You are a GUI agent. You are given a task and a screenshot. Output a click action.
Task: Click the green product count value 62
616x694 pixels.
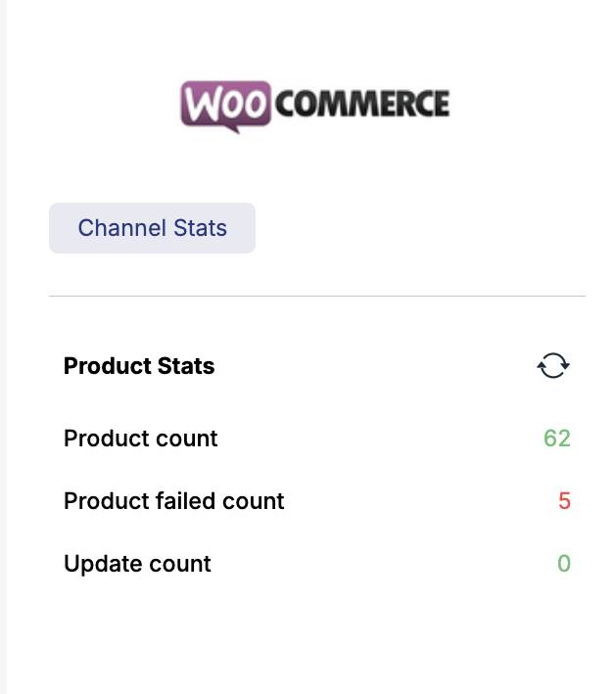pos(557,439)
